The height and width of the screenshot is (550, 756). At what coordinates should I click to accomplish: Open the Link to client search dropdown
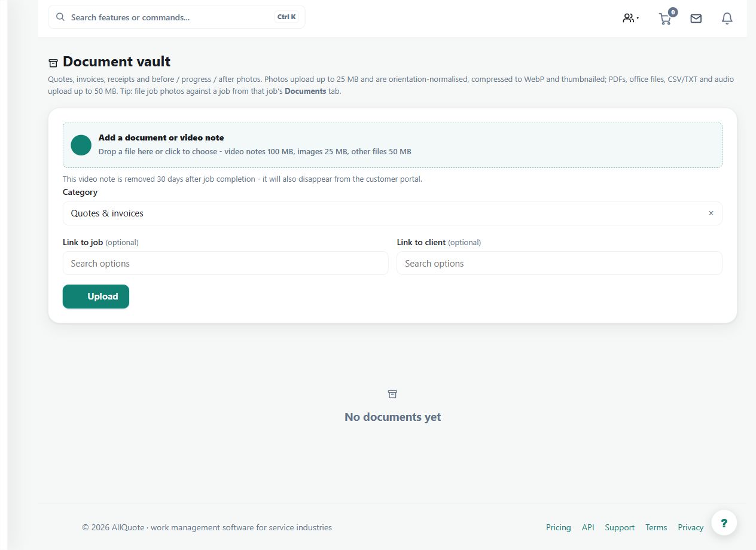pyautogui.click(x=559, y=263)
